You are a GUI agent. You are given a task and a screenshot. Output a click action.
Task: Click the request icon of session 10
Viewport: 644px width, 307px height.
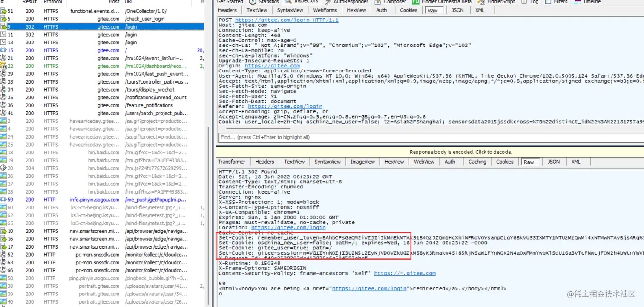coord(3,231)
